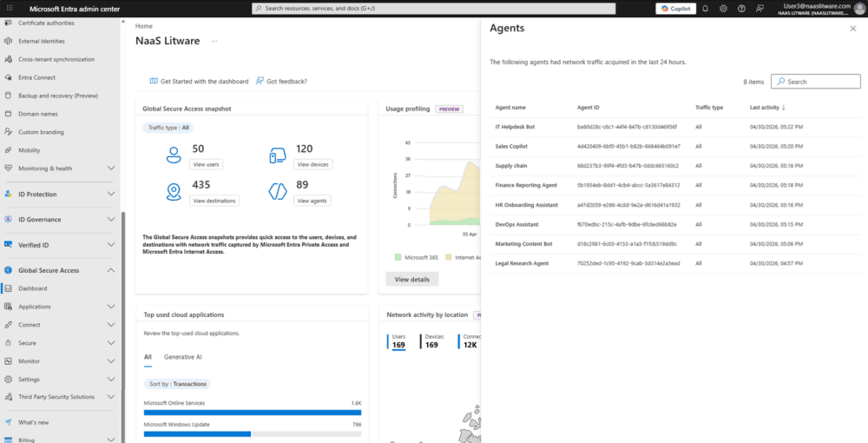Expand the Verified ID section chevron
Screen dimensions: 868x443
[x=111, y=244]
